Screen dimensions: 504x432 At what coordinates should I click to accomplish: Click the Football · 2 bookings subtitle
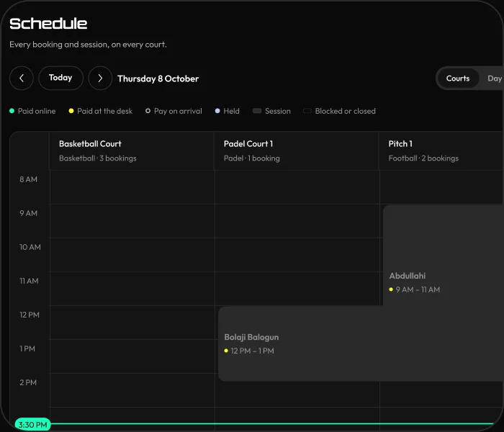pyautogui.click(x=423, y=158)
